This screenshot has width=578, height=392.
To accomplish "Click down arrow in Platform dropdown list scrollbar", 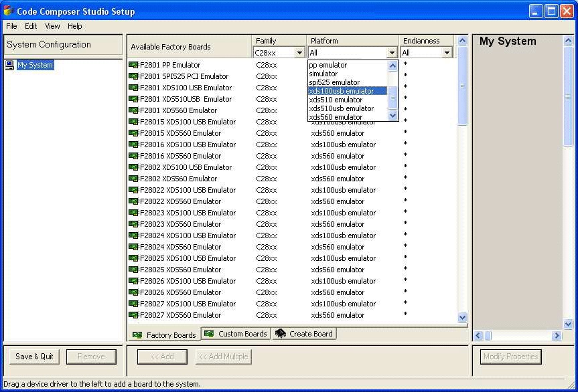I will [392, 116].
